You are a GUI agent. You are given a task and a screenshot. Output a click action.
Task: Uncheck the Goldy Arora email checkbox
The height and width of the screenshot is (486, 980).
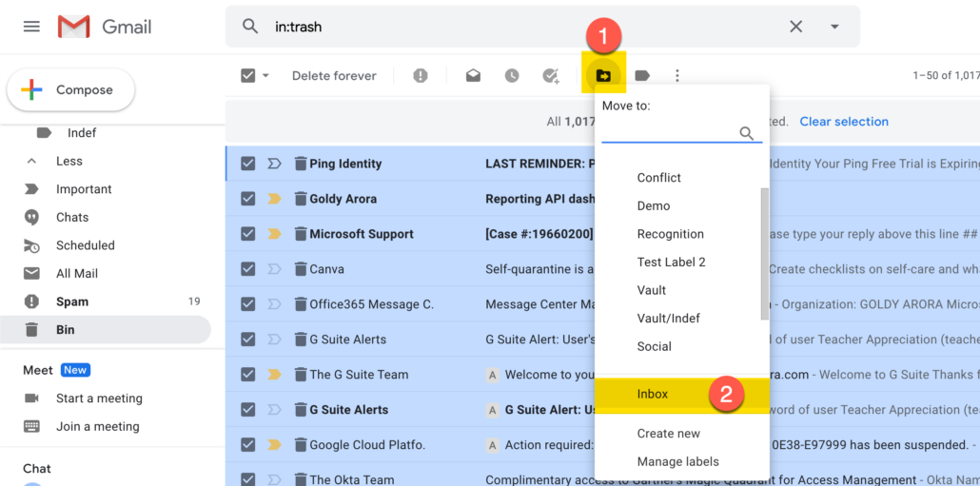point(248,199)
